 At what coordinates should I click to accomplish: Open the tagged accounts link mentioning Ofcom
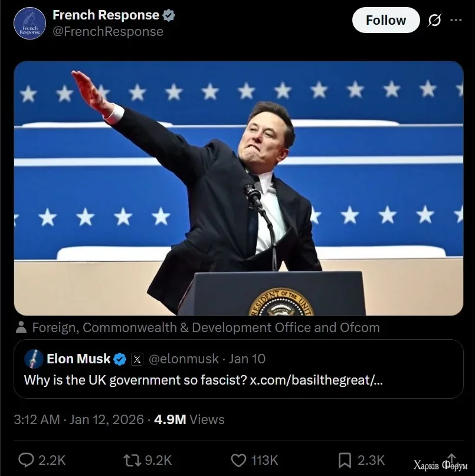pyautogui.click(x=205, y=327)
